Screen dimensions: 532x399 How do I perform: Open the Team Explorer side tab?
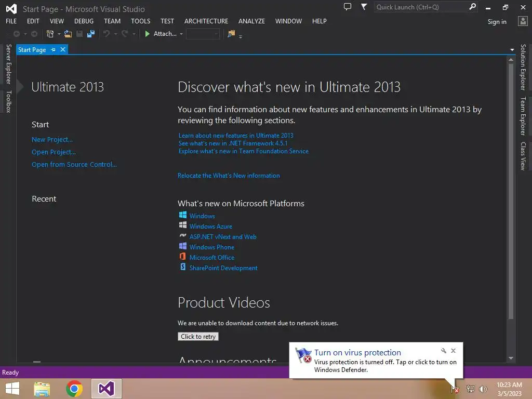(x=523, y=116)
